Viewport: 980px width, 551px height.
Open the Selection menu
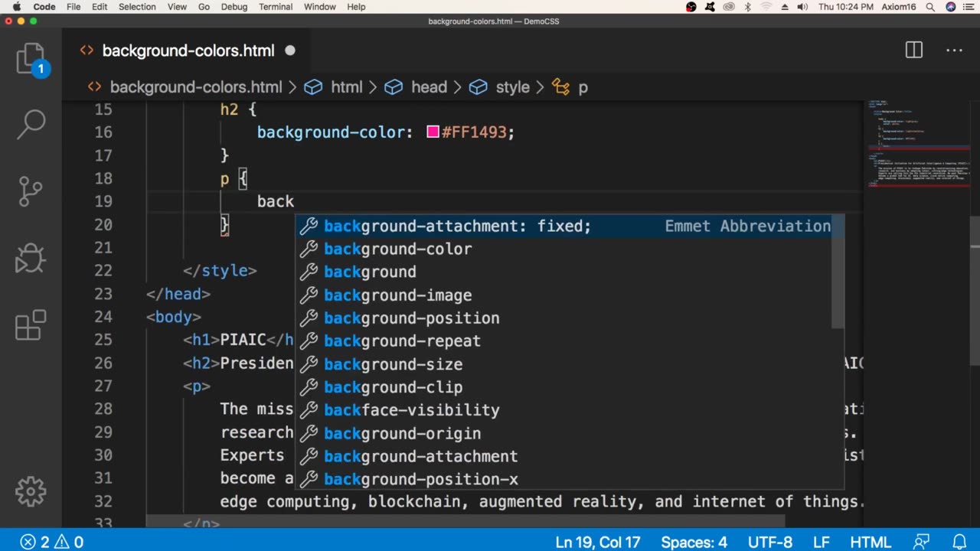pyautogui.click(x=137, y=7)
